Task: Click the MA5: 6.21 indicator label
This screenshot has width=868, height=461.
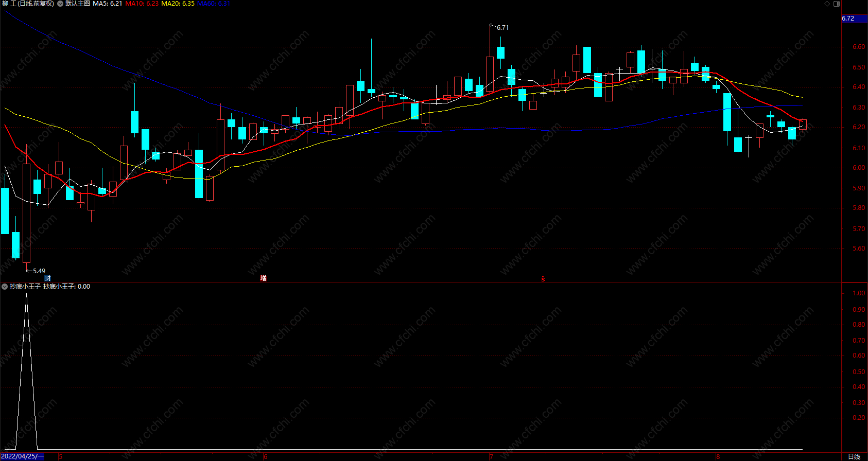Action: pyautogui.click(x=108, y=4)
